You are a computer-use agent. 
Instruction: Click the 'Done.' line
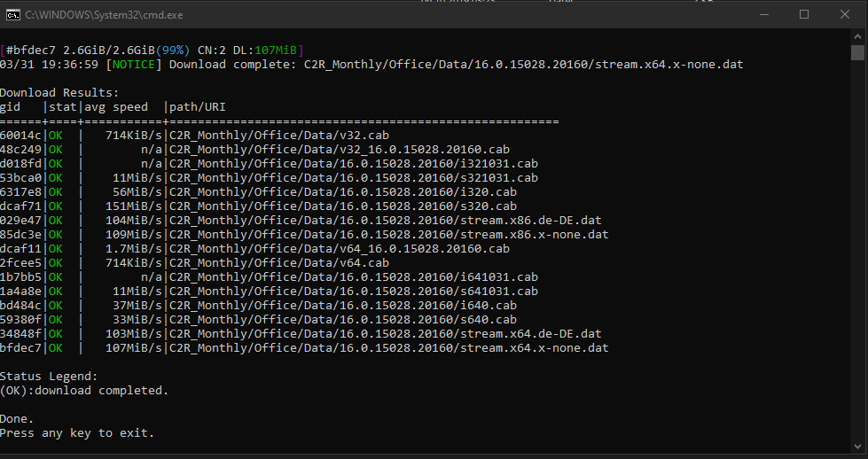point(17,419)
